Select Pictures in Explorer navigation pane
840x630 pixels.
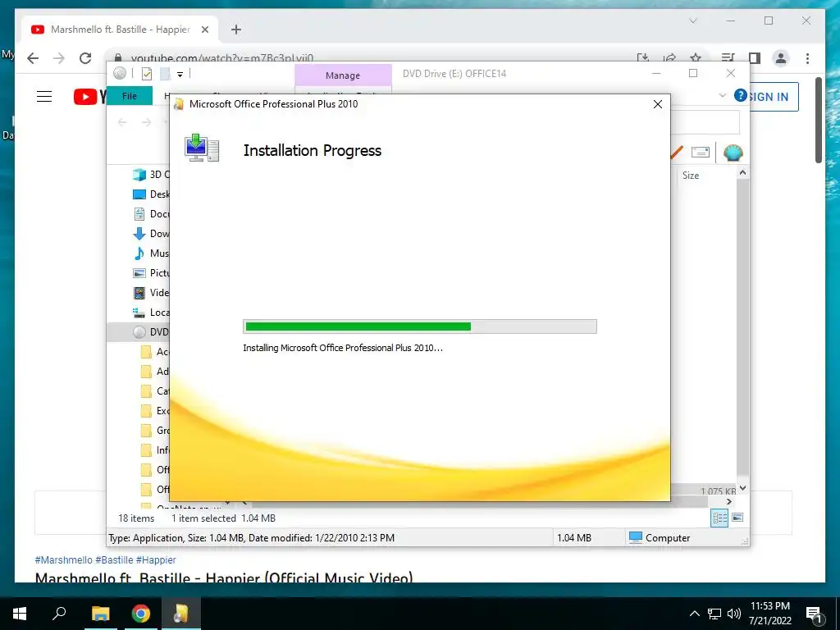[150, 272]
